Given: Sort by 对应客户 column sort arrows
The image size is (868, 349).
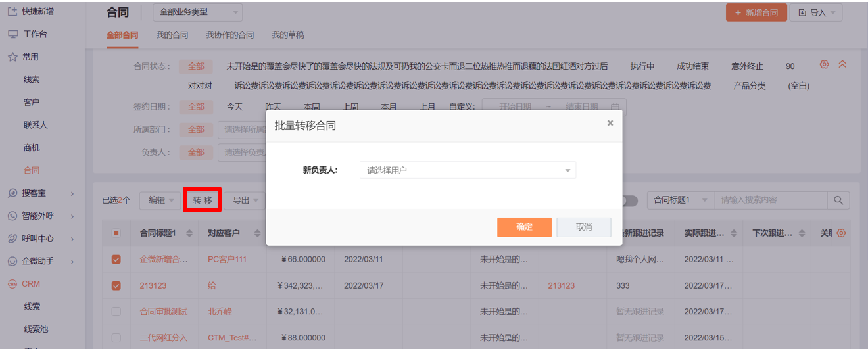Looking at the screenshot, I should [x=257, y=233].
